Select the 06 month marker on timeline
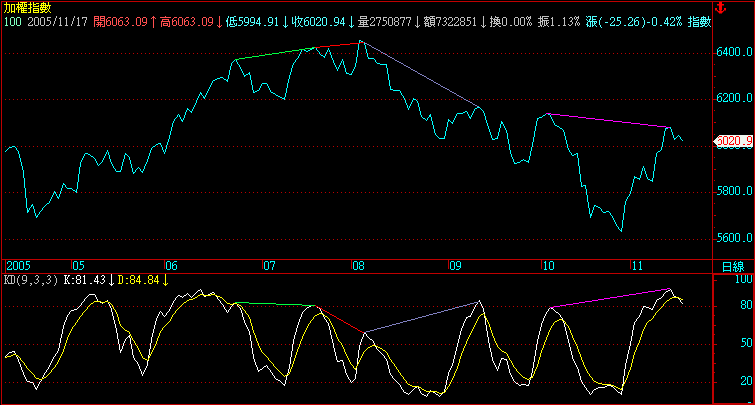This screenshot has height=405, width=755. click(x=171, y=266)
